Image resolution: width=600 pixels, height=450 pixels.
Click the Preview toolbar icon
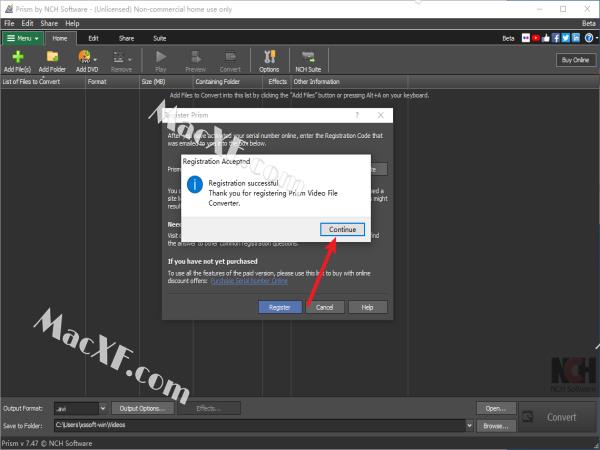pyautogui.click(x=194, y=58)
